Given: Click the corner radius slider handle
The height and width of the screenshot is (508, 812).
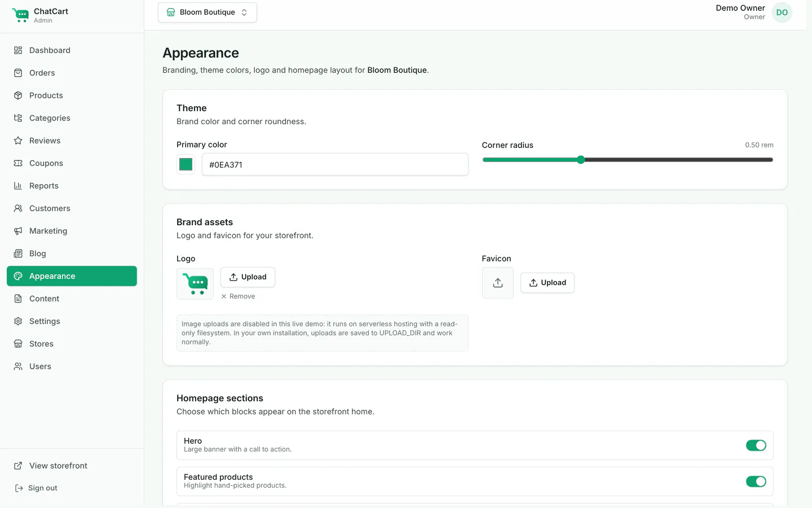Looking at the screenshot, I should (581, 160).
